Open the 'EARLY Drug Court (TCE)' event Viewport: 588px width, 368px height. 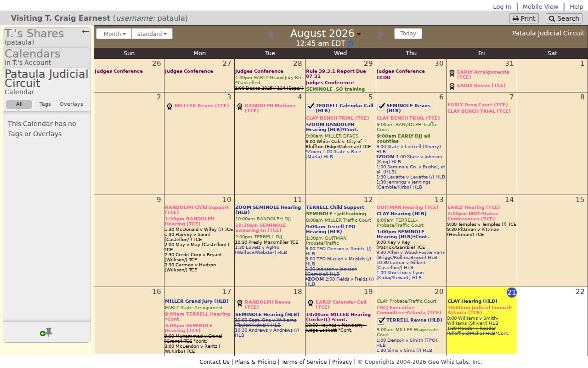tap(478, 105)
